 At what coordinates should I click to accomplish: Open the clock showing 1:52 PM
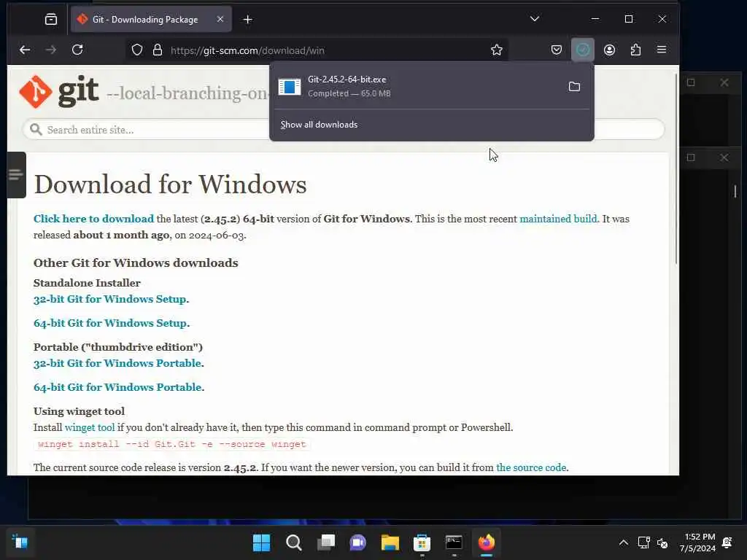click(x=698, y=542)
